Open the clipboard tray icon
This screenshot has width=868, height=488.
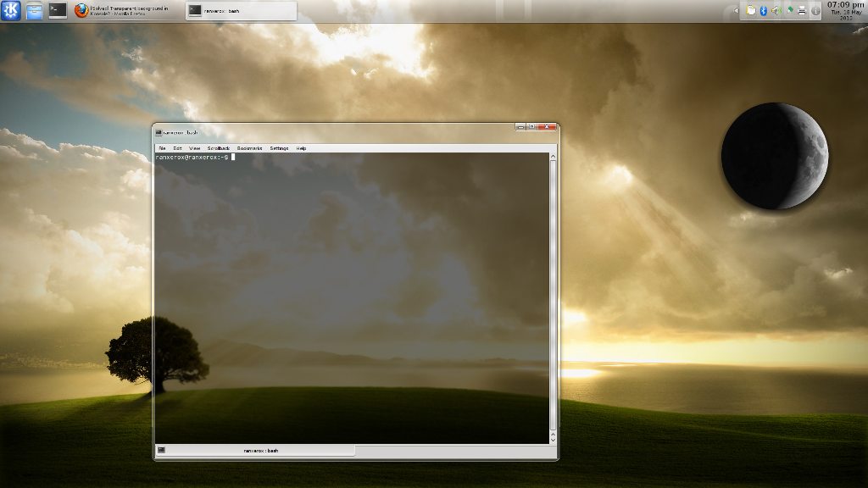tap(750, 11)
